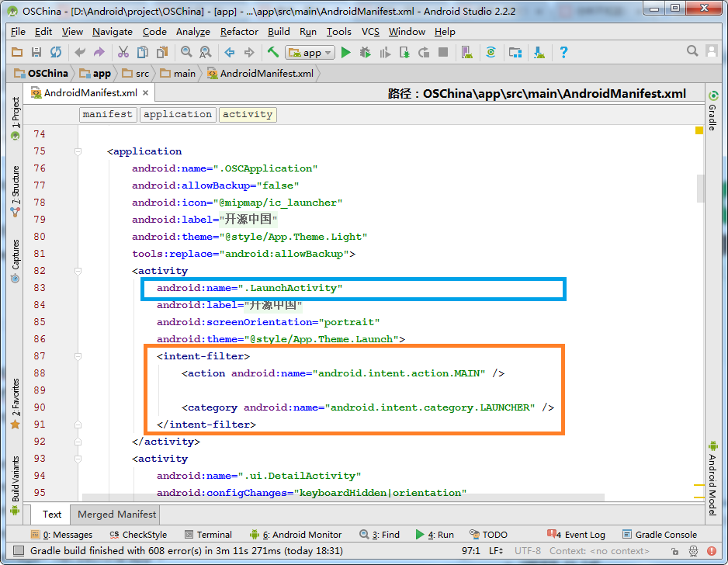Select the application tag breadcrumb

point(178,114)
